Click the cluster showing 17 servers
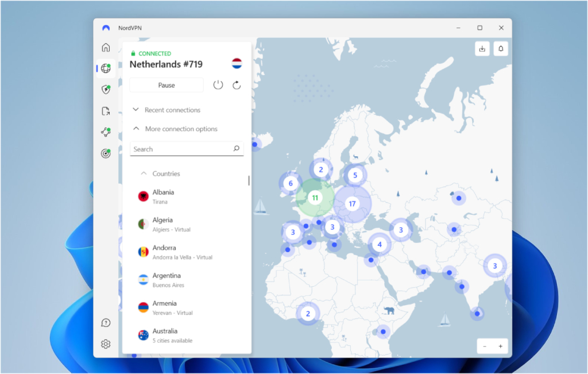 353,203
